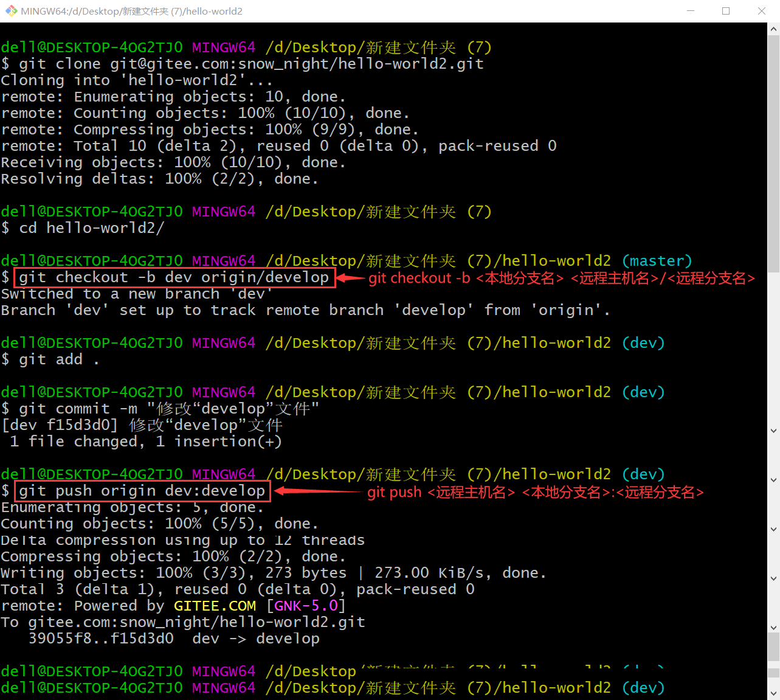Click "Receiving objects: 100% (10/10), done."
Viewport: 780px width, 700px height.
pyautogui.click(x=173, y=162)
